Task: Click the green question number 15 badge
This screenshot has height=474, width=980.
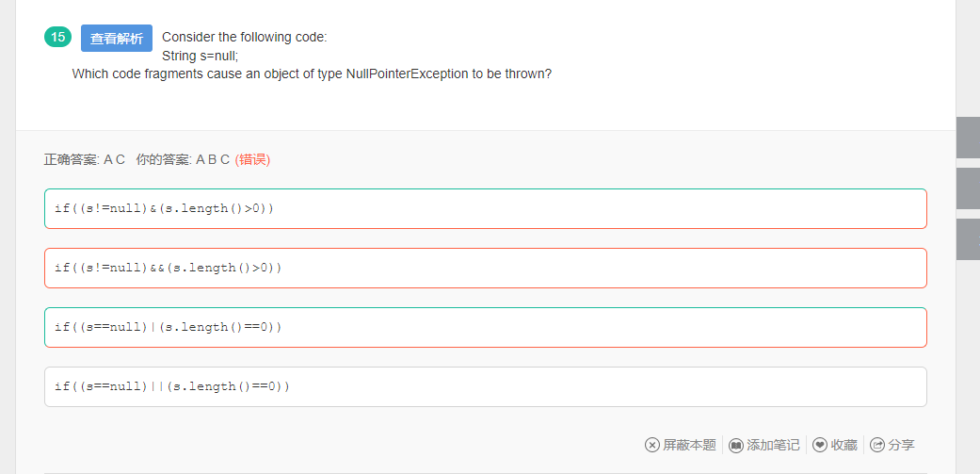Action: point(58,37)
